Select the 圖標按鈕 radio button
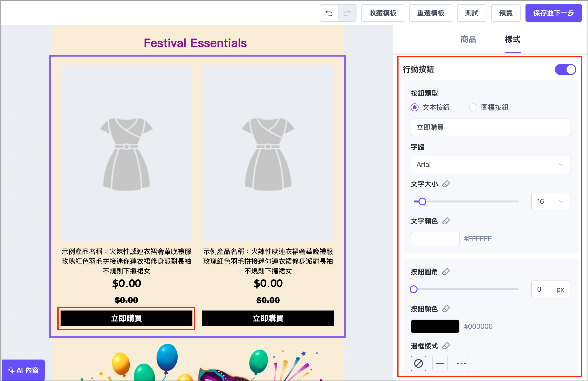 473,107
